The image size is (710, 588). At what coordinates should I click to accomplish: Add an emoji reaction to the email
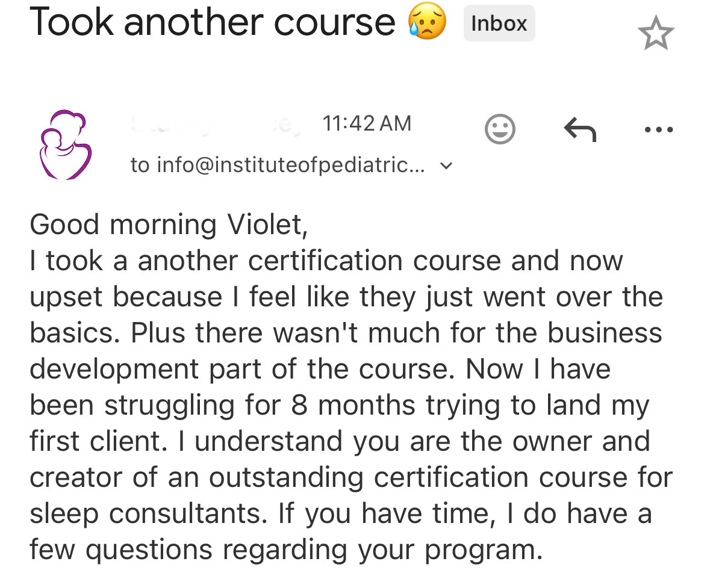coord(500,129)
